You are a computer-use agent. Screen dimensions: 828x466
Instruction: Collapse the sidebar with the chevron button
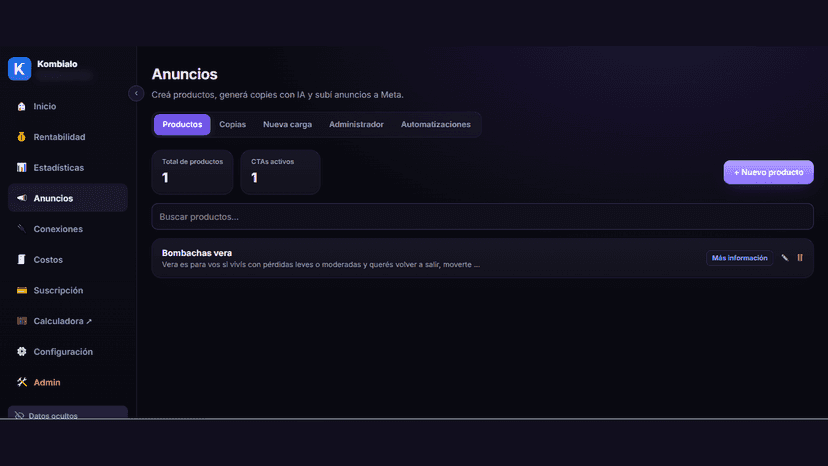tap(136, 94)
